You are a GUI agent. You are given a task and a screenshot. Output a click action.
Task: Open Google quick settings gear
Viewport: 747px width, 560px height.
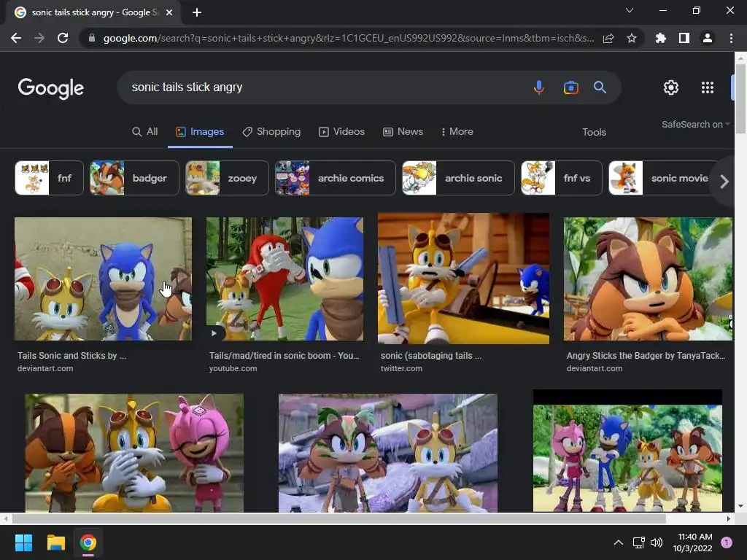(671, 87)
